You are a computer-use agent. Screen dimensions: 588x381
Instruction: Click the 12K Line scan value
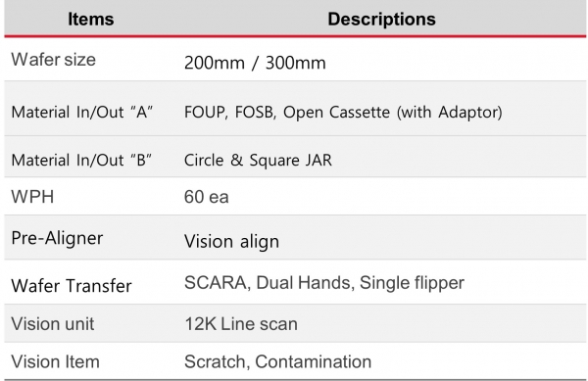(x=241, y=324)
